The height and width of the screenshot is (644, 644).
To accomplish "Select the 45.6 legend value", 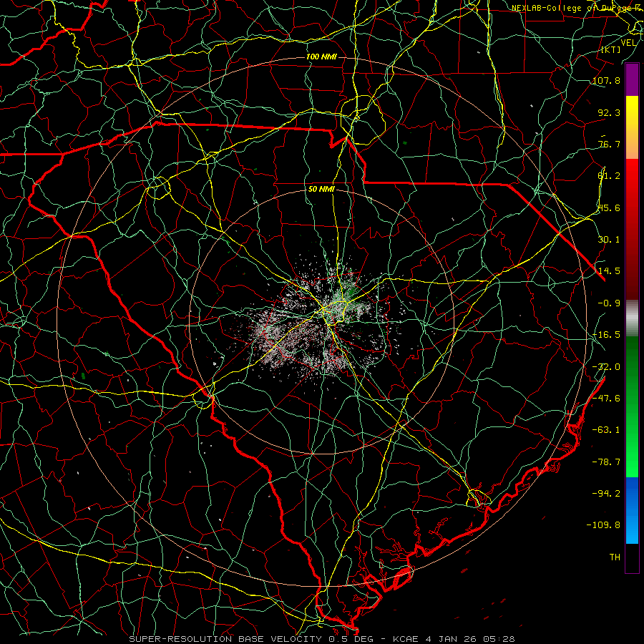I will click(x=609, y=208).
